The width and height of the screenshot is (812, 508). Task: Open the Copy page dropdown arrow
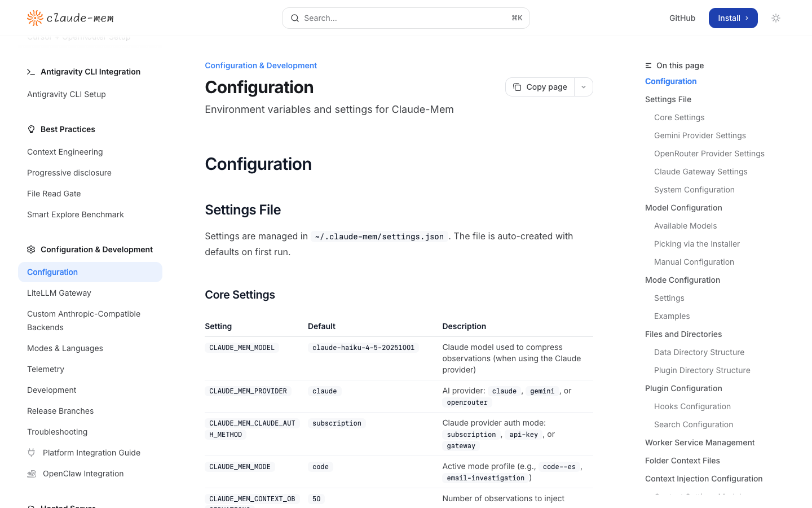584,87
